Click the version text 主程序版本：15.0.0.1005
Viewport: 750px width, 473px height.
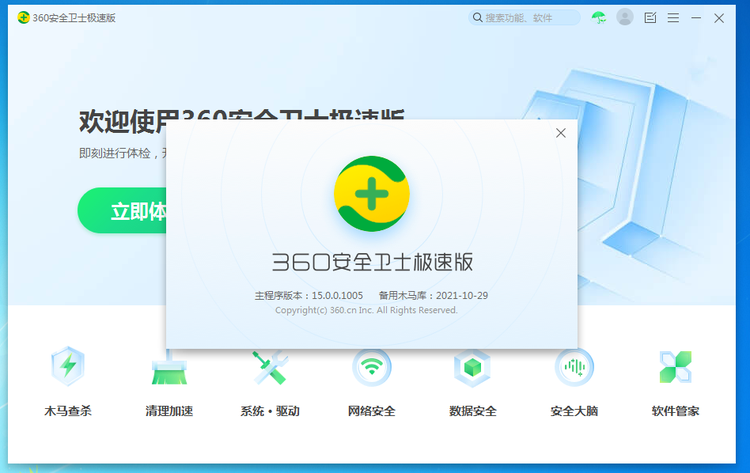tap(309, 296)
